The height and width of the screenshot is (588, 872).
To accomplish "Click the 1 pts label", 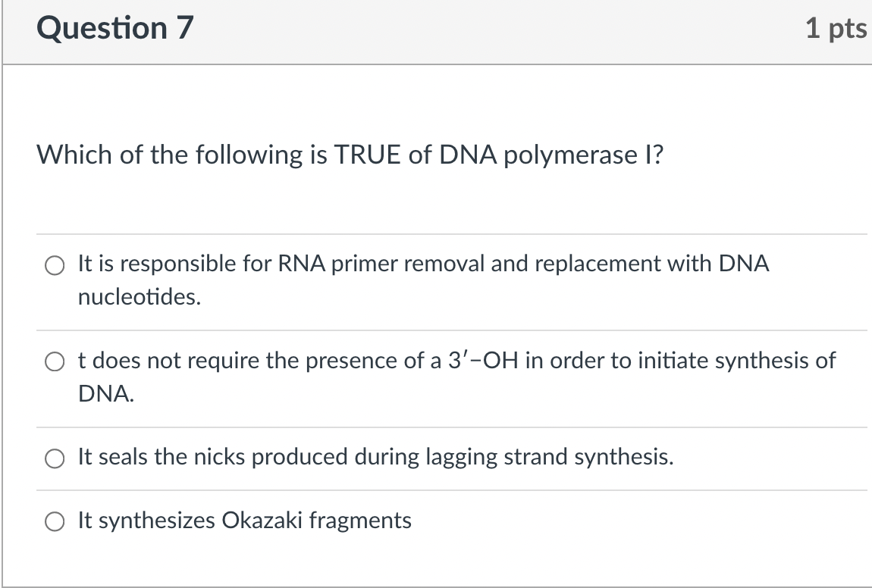I will click(x=838, y=28).
